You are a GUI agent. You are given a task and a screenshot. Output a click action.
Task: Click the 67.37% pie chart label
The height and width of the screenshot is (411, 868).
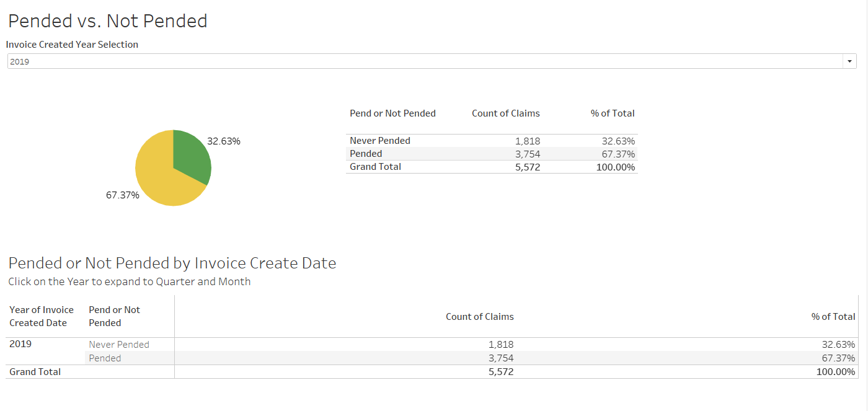(123, 195)
